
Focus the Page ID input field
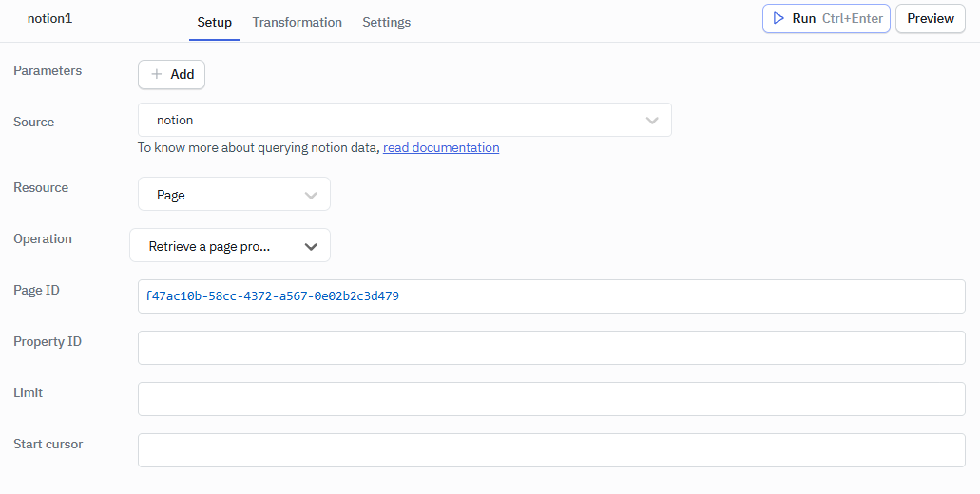pos(551,296)
